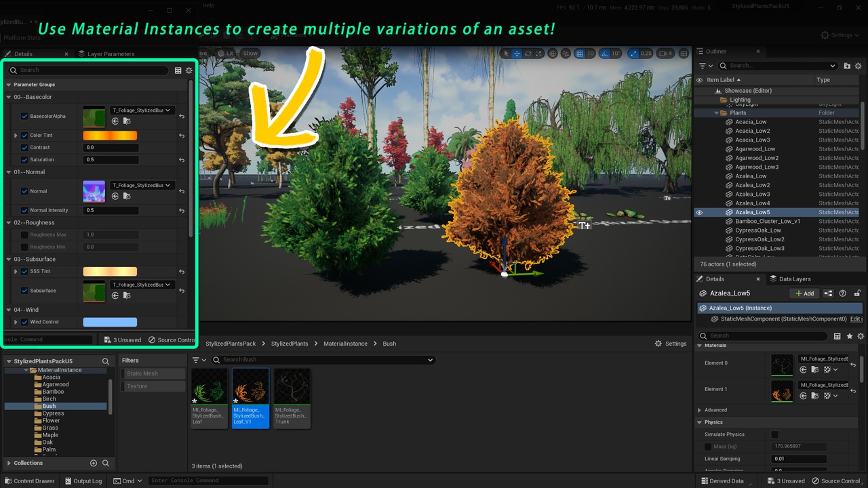Open the Output Log
The height and width of the screenshot is (488, 868).
tap(83, 481)
